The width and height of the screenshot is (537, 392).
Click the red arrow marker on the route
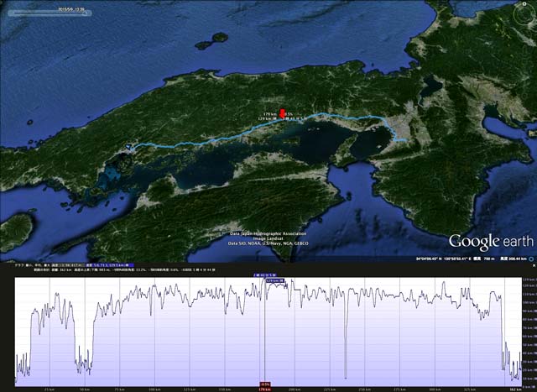(x=282, y=114)
